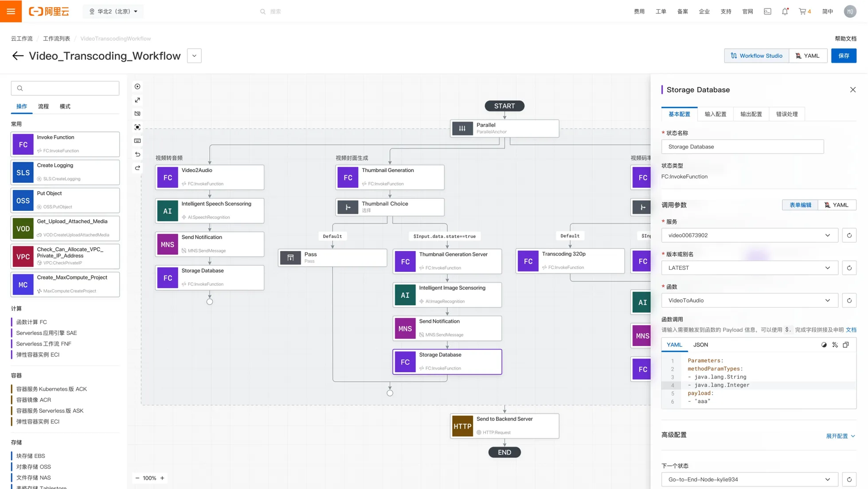Open keyboard shortcuts icon in canvas toolbar

137,141
